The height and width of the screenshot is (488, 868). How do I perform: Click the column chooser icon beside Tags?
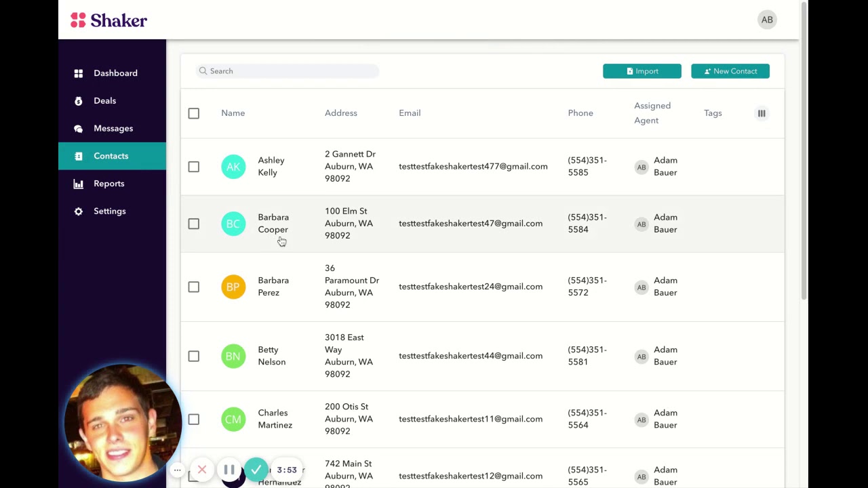(762, 113)
